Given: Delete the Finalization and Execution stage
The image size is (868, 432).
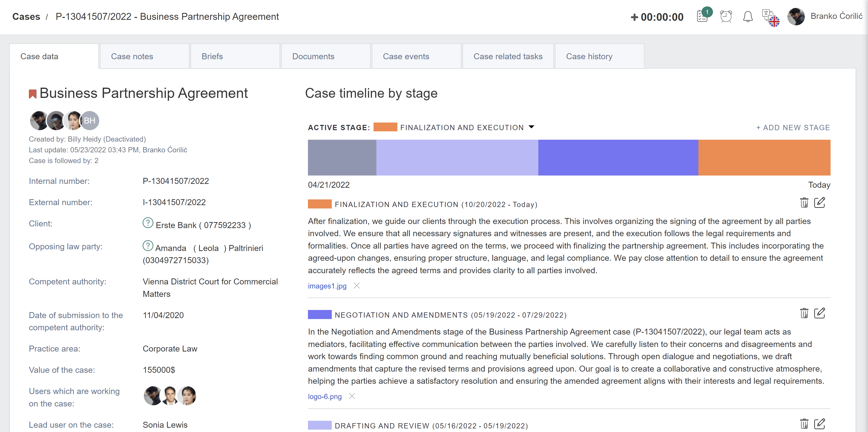Looking at the screenshot, I should click(x=804, y=203).
